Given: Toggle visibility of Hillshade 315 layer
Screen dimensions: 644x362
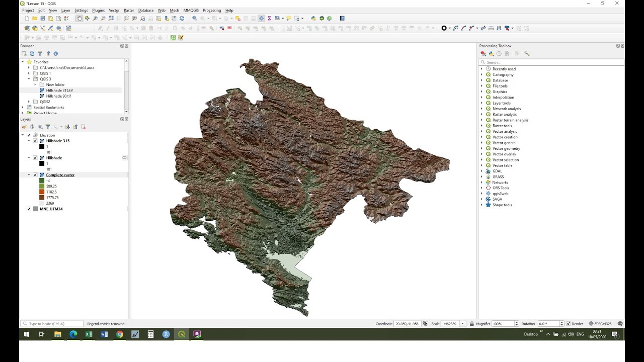Looking at the screenshot, I should click(35, 141).
